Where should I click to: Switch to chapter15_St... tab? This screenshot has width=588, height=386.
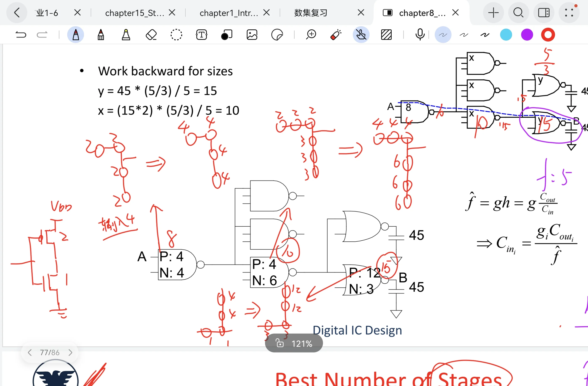click(x=135, y=13)
